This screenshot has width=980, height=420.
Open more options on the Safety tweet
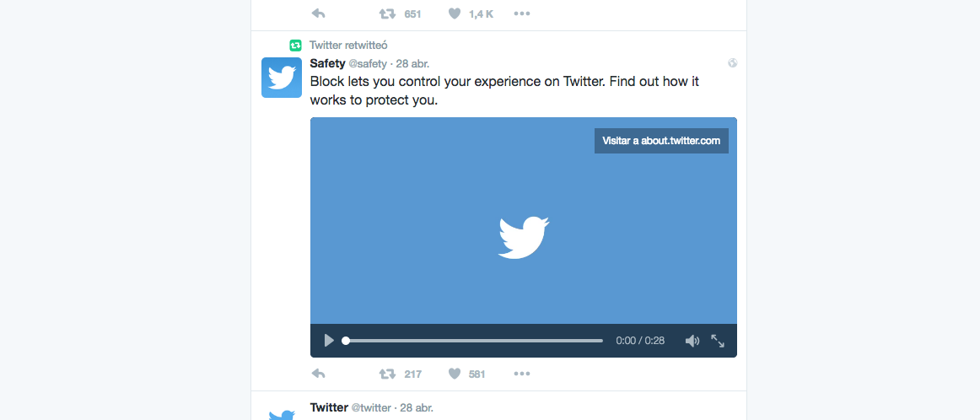[522, 374]
